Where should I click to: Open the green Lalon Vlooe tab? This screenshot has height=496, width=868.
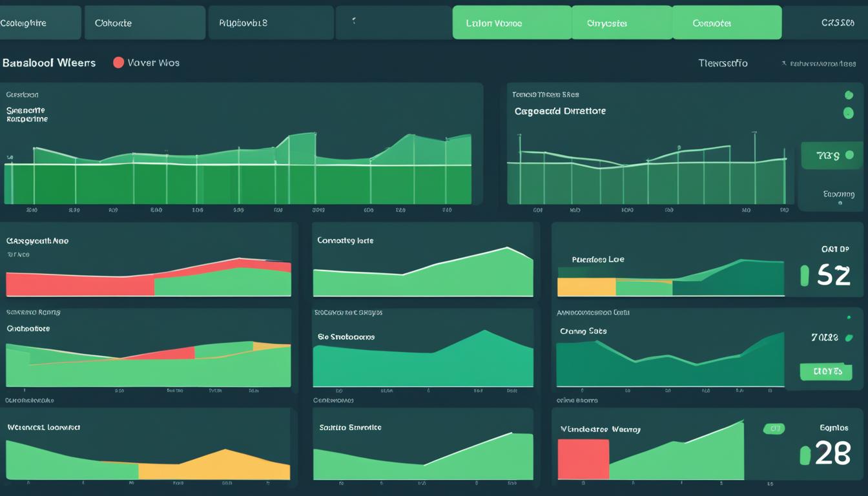coord(512,23)
